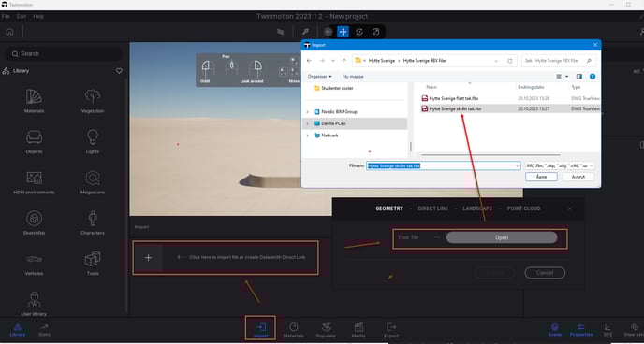Show favorites via the heart icon
Image resolution: width=644 pixels, height=344 pixels.
pyautogui.click(x=119, y=71)
